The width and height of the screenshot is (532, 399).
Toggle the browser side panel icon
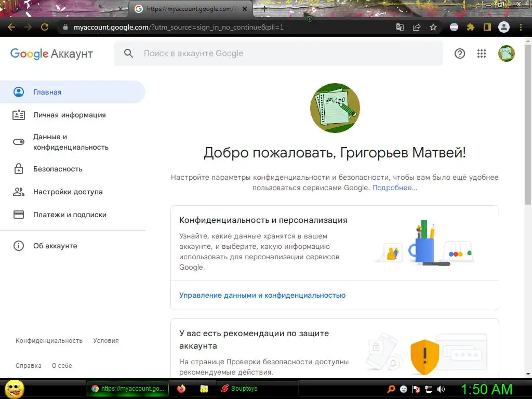[x=487, y=27]
